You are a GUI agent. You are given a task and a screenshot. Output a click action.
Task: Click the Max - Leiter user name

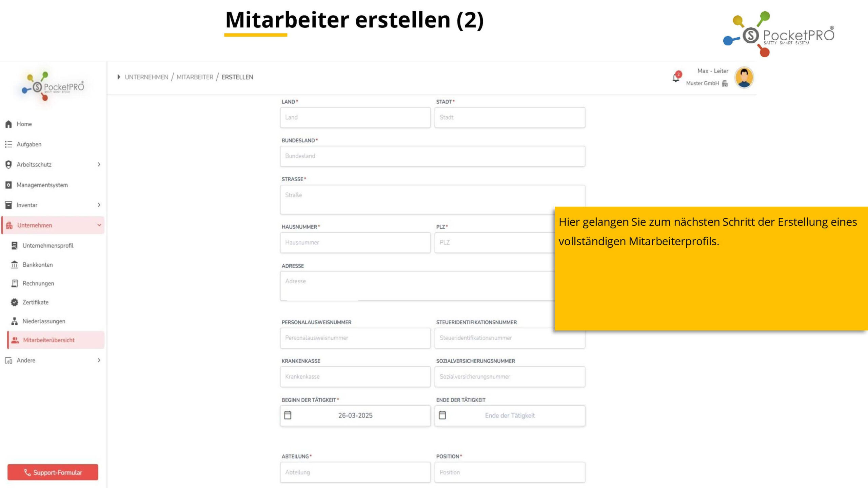[x=713, y=71]
